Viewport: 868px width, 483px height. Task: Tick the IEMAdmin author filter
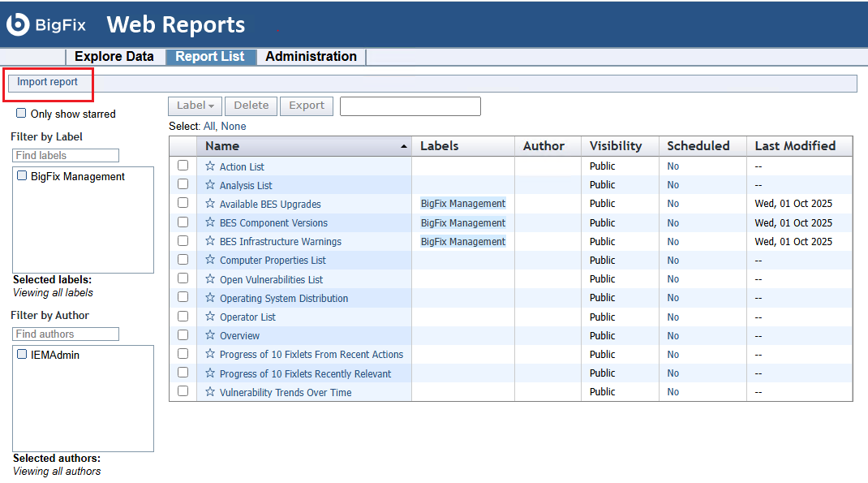coord(22,355)
